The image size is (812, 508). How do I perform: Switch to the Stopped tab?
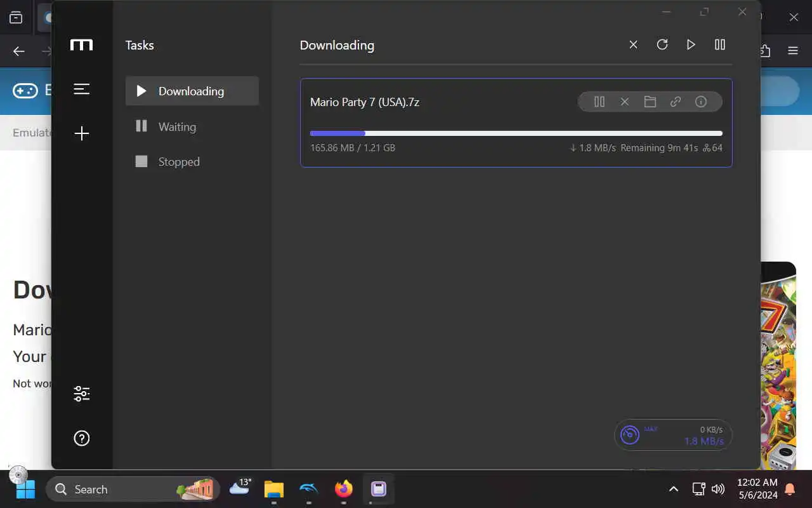click(192, 162)
